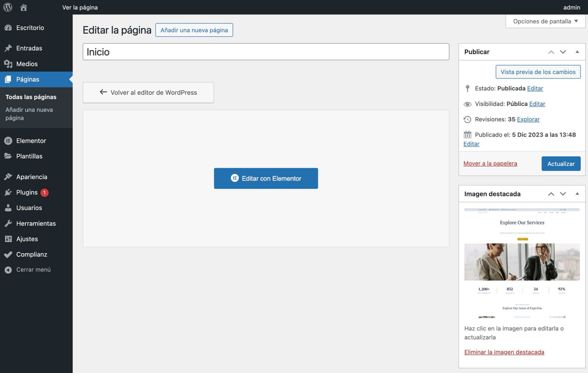The height and width of the screenshot is (373, 588).
Task: Click the Revisiones history icon
Action: click(467, 120)
